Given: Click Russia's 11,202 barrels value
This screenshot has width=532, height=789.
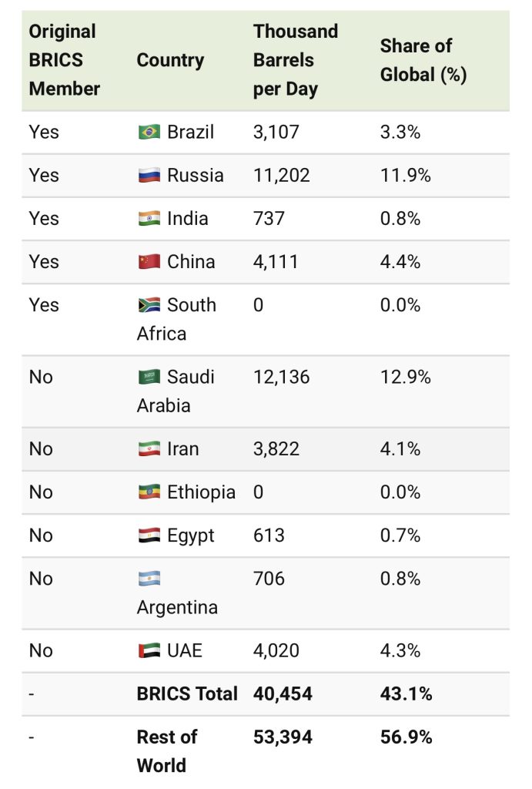Looking at the screenshot, I should click(281, 176).
